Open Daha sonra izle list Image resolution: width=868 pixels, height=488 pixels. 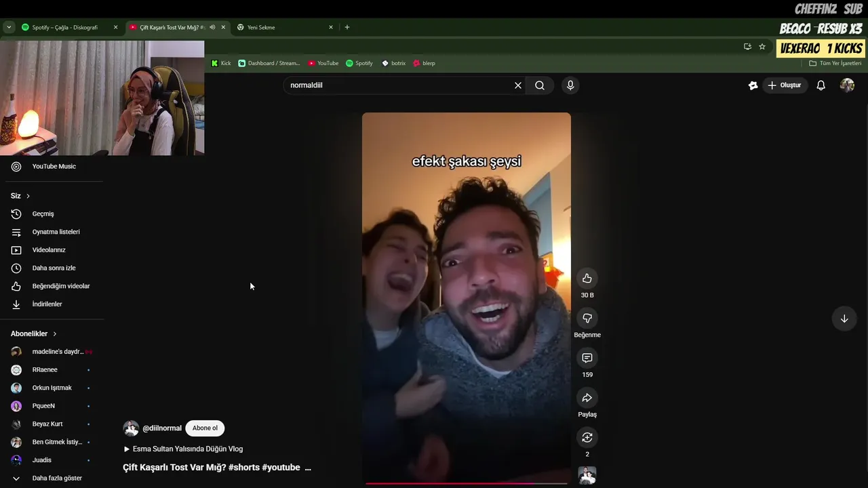(53, 268)
